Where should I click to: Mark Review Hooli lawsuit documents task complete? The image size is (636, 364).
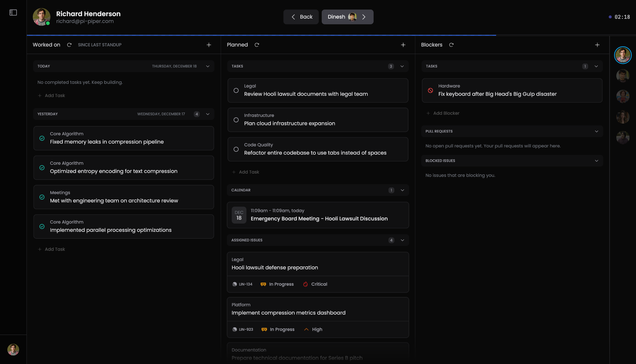236,91
